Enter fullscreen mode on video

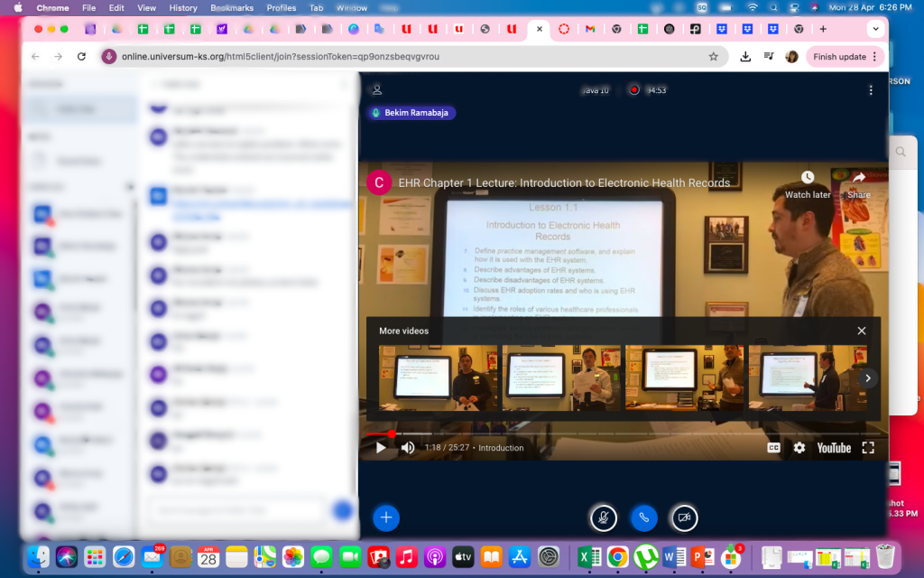[x=868, y=447]
